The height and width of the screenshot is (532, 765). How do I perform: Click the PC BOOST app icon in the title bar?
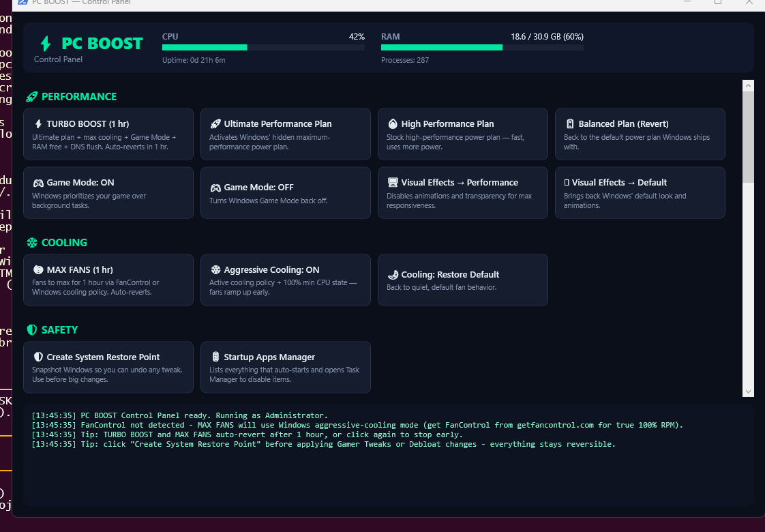pyautogui.click(x=22, y=2)
